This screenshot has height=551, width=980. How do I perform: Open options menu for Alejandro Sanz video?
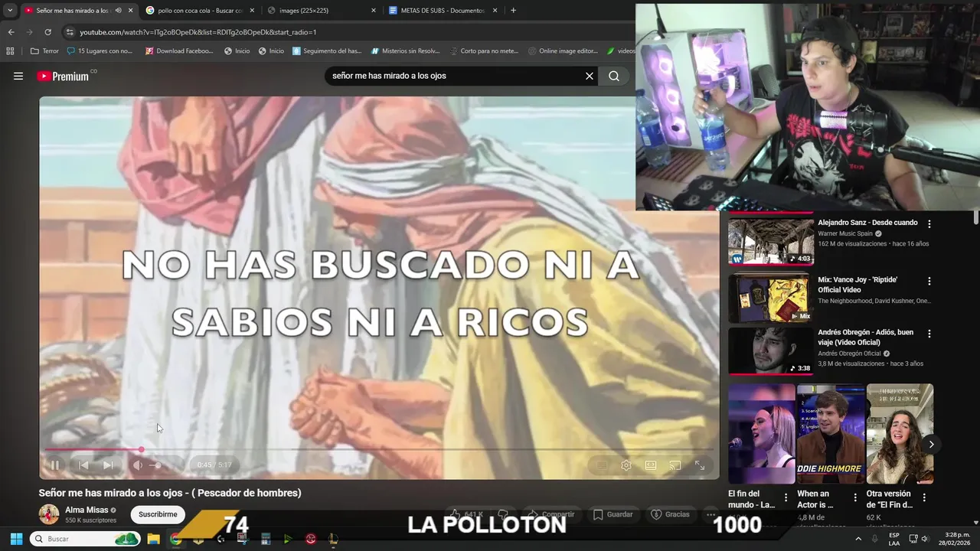[x=929, y=224]
